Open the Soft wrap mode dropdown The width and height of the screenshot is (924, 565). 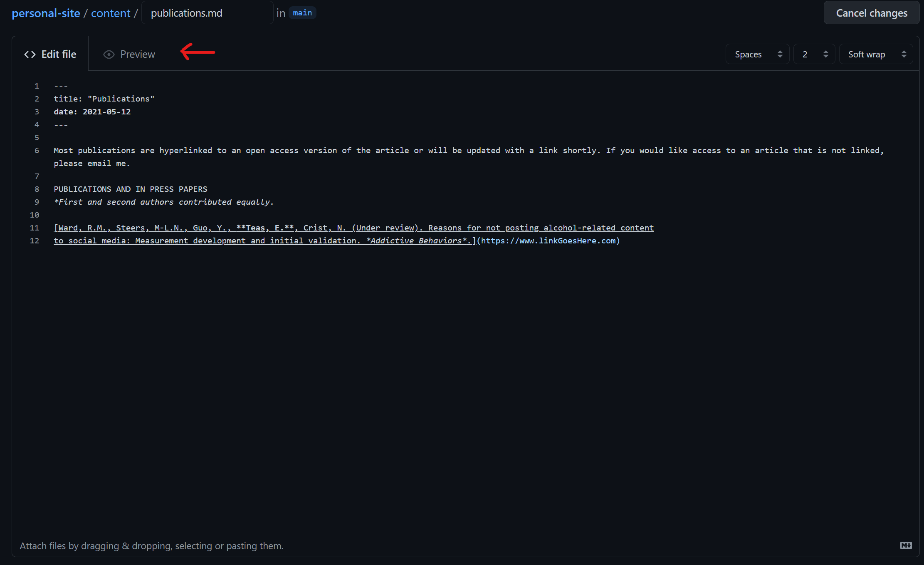[876, 55]
